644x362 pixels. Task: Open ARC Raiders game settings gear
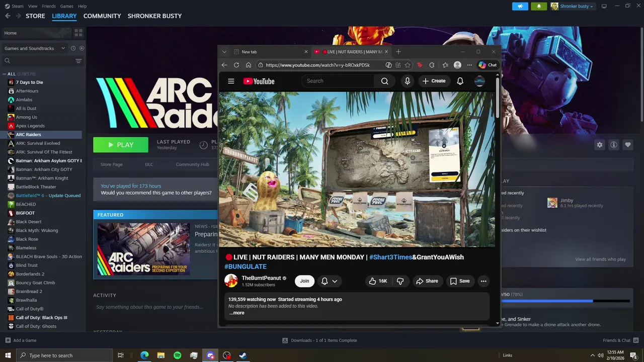599,145
